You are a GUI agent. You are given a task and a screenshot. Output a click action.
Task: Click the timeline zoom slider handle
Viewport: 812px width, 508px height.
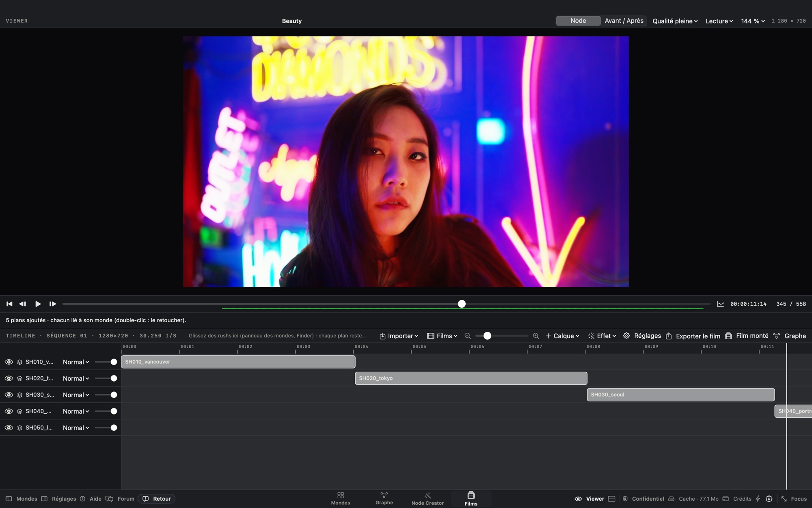[487, 336]
